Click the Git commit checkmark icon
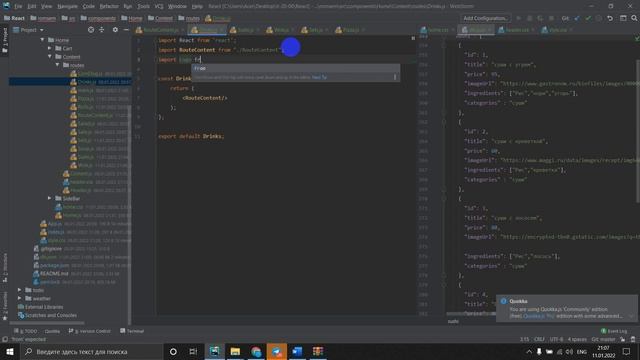Viewport: 640px width, 360px height. pyautogui.click(x=588, y=18)
